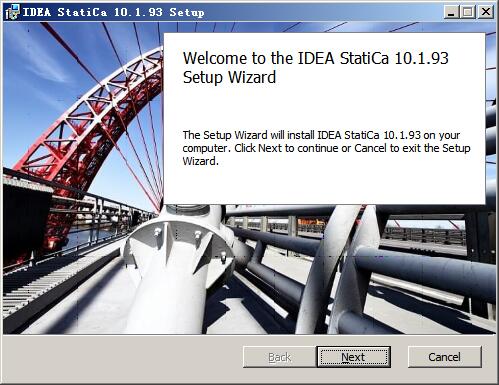Minimize the IDEA StatiCa Setup window
Image resolution: width=499 pixels, height=385 pixels.
[451, 13]
